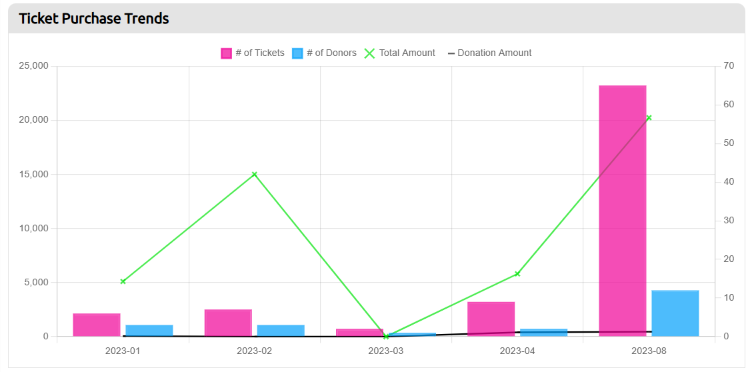Click the Total Amount point at 2023-03
Image resolution: width=746 pixels, height=372 pixels.
click(386, 336)
